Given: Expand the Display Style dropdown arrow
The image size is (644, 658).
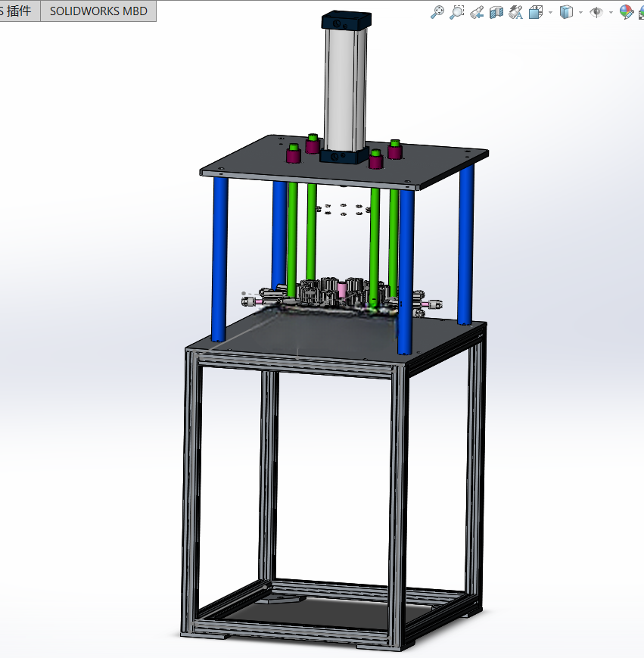Looking at the screenshot, I should (580, 13).
